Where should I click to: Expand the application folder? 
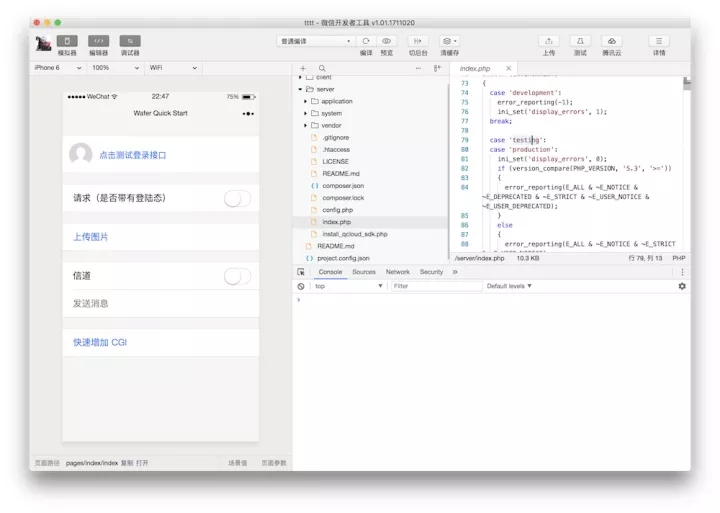pyautogui.click(x=306, y=101)
